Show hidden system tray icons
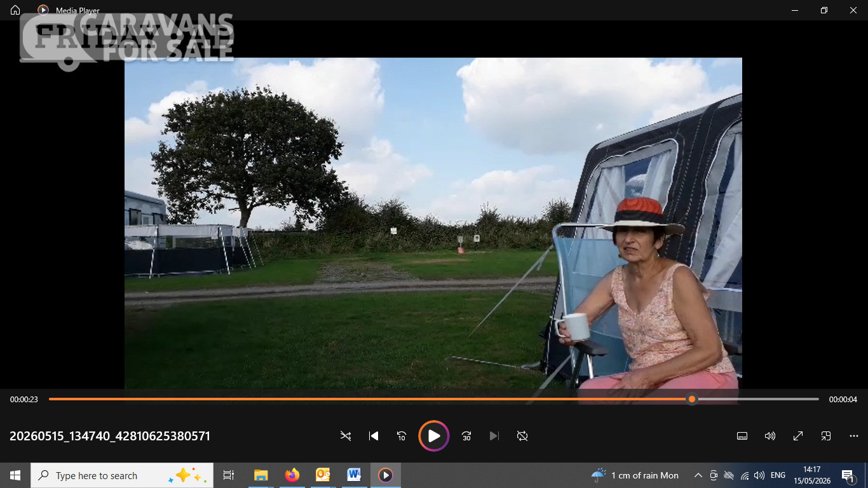The image size is (868, 488). click(x=698, y=475)
